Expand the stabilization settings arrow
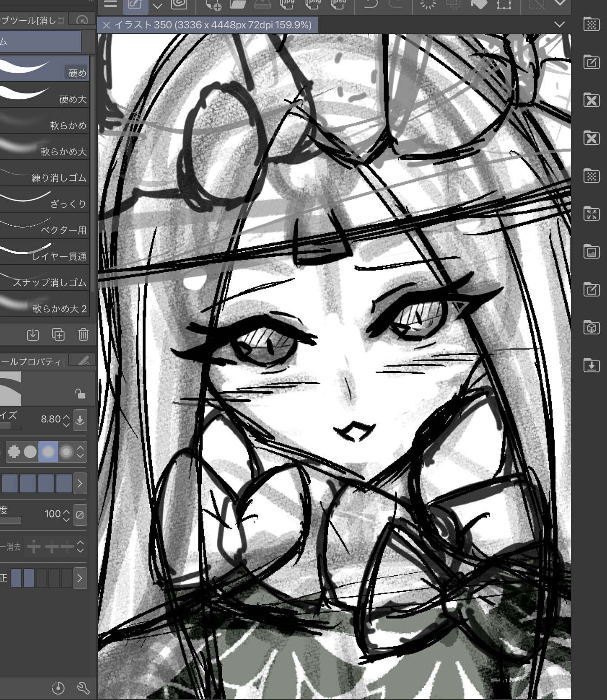Image resolution: width=607 pixels, height=700 pixels. (x=80, y=578)
